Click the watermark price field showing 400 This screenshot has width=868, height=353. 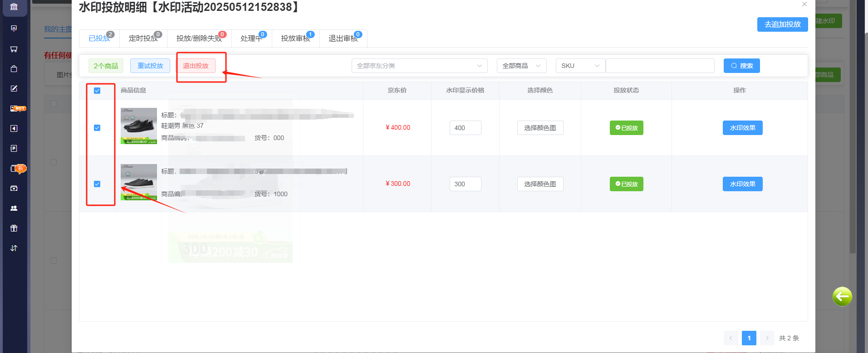(465, 128)
